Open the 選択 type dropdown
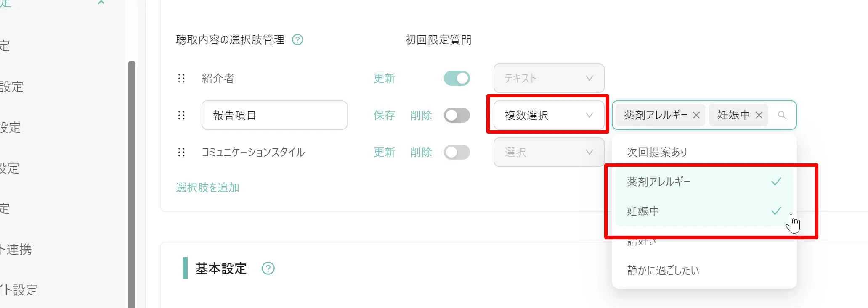The width and height of the screenshot is (868, 308). tap(549, 152)
